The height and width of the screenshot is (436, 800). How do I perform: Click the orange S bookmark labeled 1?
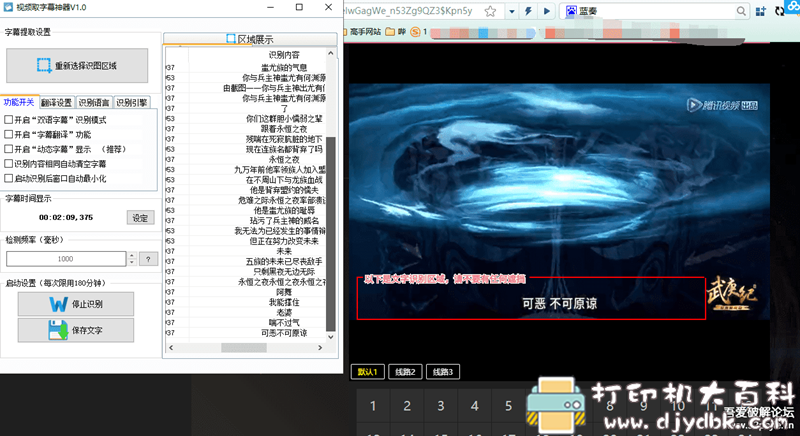(419, 32)
